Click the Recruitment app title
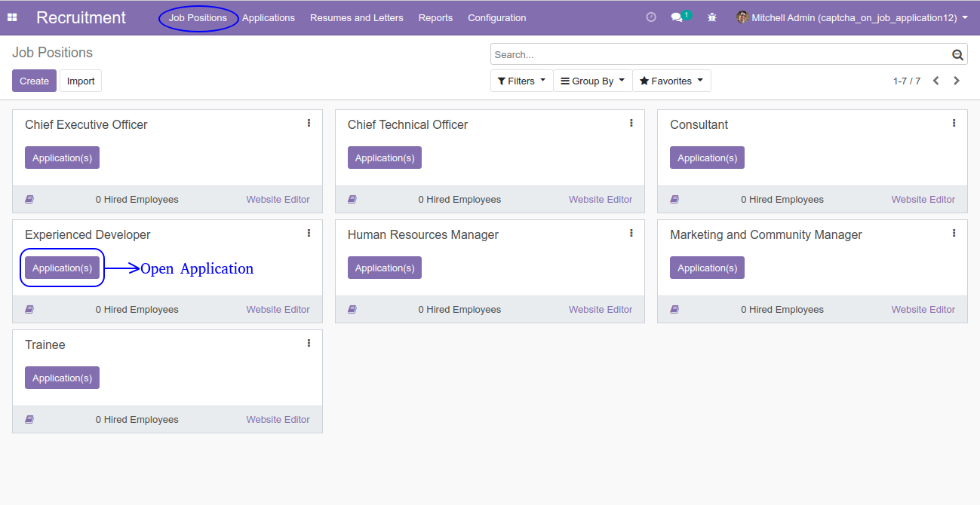980x505 pixels. [81, 17]
